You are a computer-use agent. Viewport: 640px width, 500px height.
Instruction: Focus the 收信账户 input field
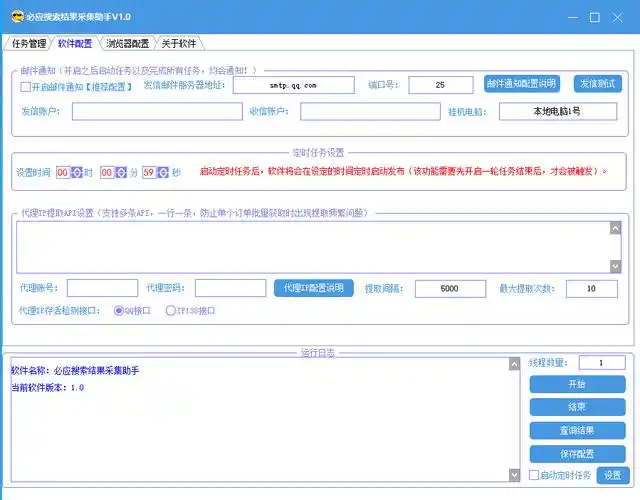(370, 111)
